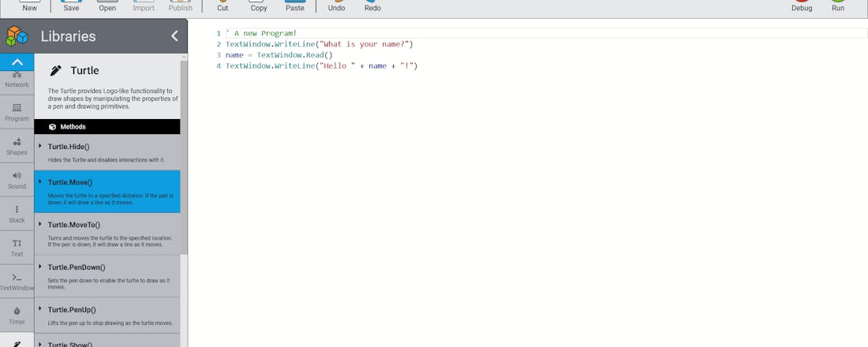Image resolution: width=868 pixels, height=347 pixels.
Task: Click line number 4 in the editor gutter
Action: click(x=219, y=66)
